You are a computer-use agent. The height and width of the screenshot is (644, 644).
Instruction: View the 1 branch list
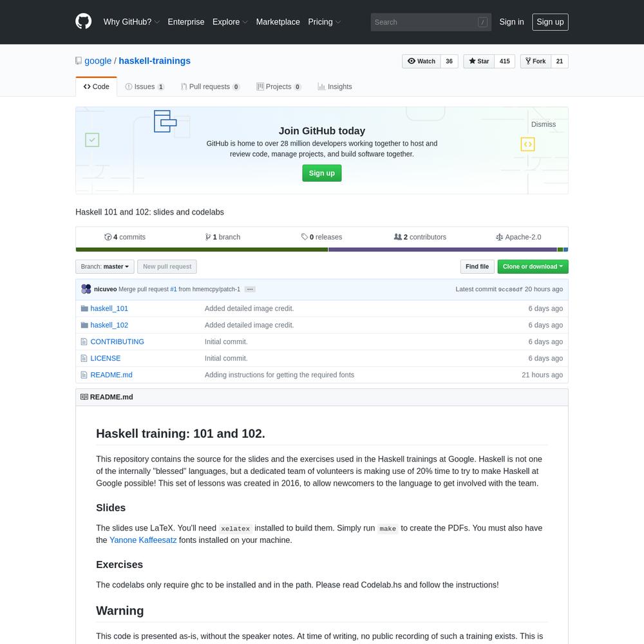click(223, 237)
